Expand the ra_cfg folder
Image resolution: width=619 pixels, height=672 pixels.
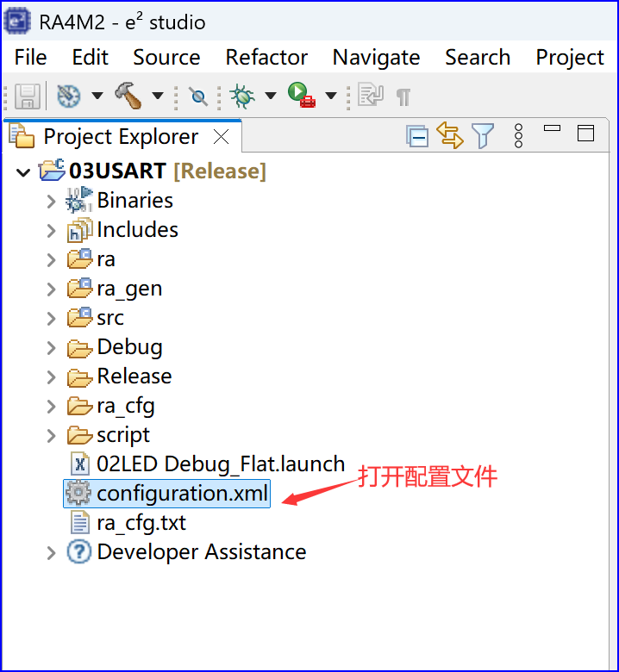click(51, 407)
